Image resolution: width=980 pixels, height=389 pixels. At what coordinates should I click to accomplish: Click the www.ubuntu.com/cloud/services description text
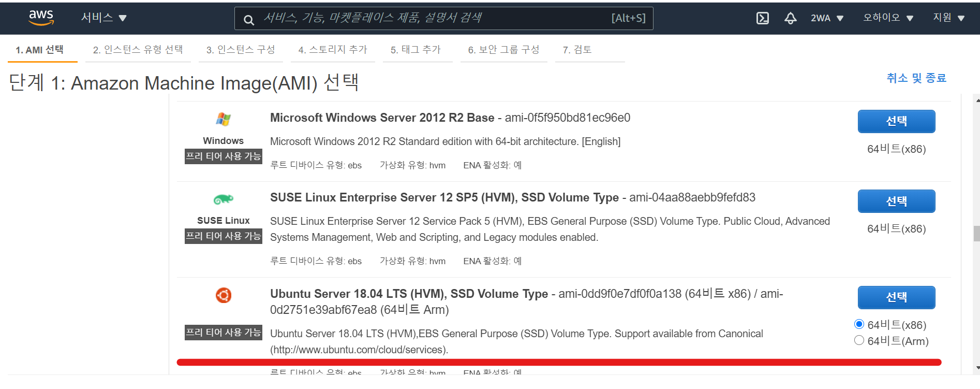[x=359, y=350]
